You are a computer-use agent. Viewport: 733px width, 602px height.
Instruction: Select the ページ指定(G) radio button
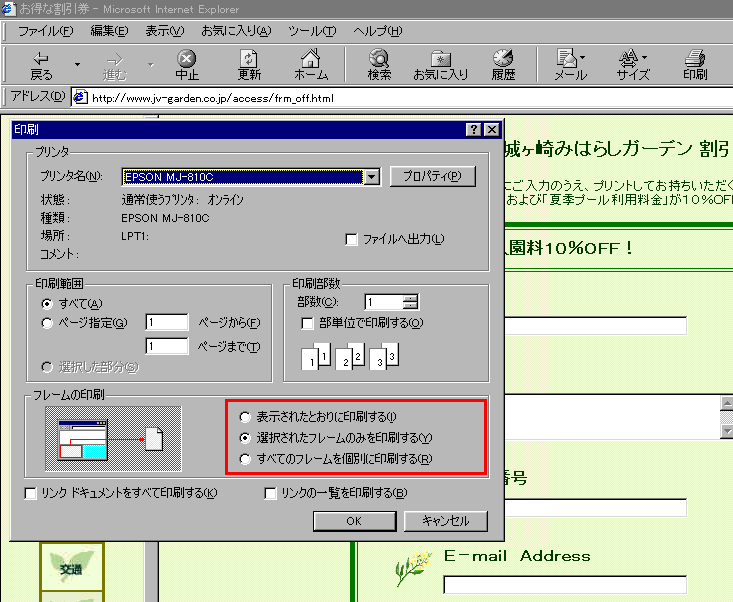(x=47, y=323)
